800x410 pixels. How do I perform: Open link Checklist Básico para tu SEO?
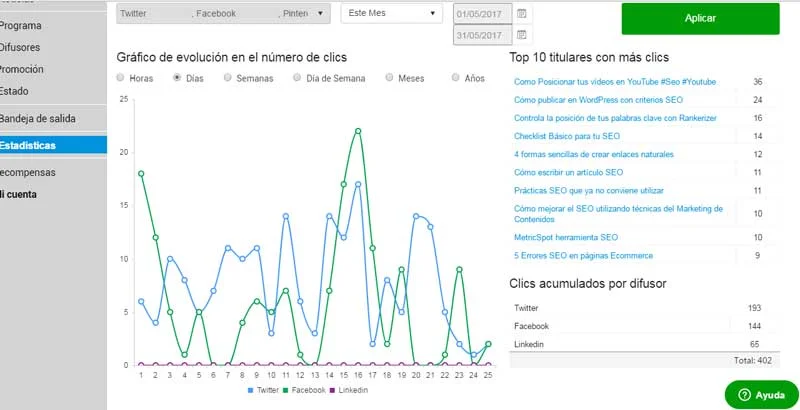pos(567,136)
